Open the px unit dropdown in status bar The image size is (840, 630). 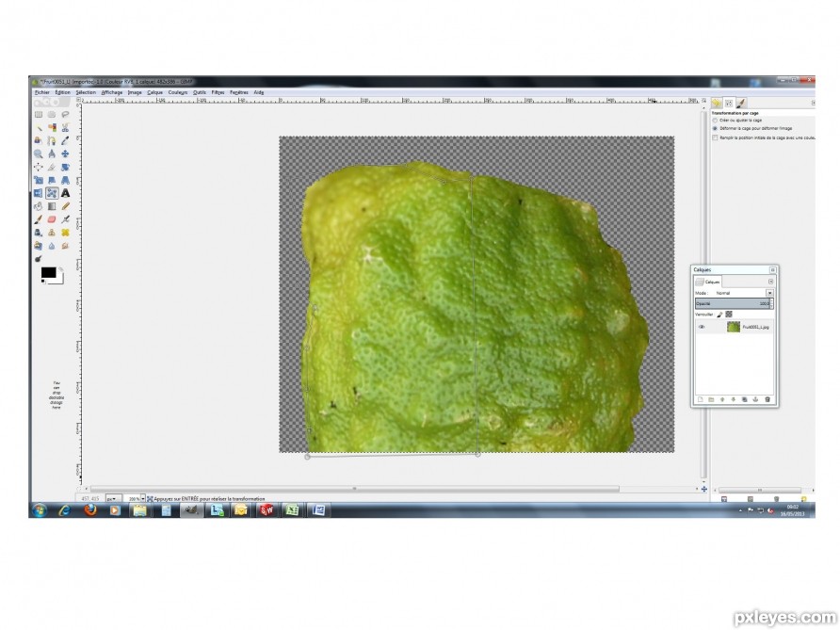click(x=114, y=499)
